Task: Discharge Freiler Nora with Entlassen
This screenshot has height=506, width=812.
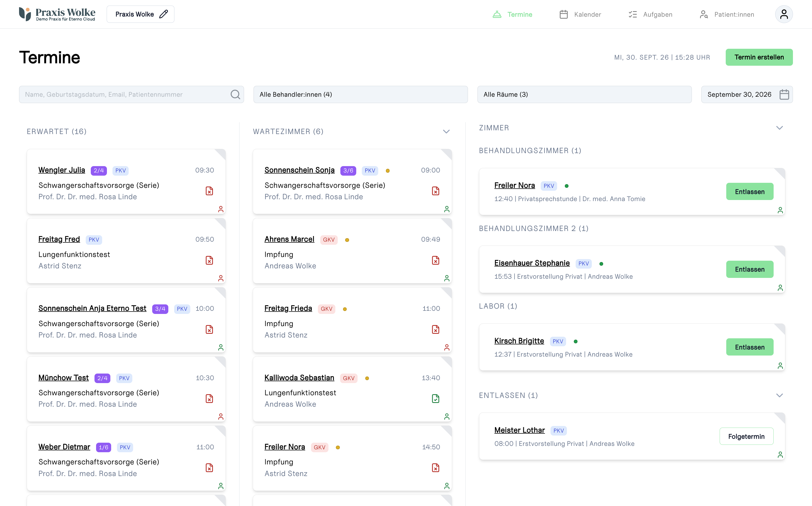Action: click(750, 192)
